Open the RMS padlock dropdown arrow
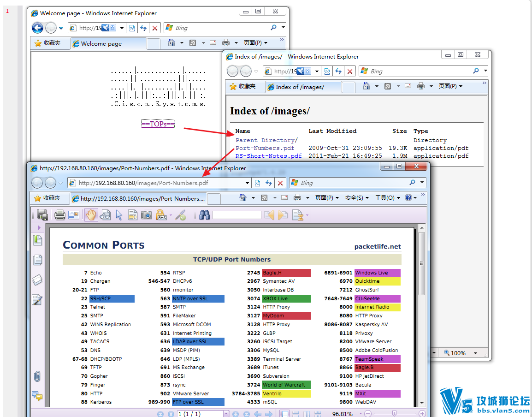Screen dimensions: 532x417 click(171, 215)
